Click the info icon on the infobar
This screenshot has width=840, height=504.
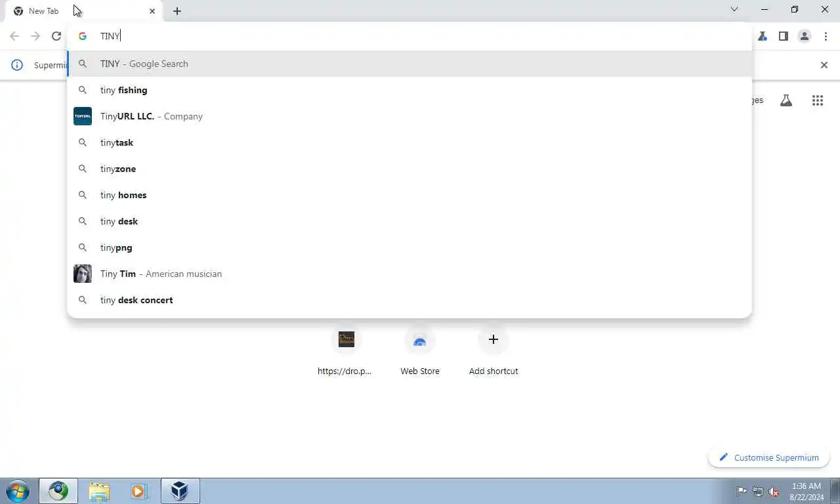click(x=17, y=65)
